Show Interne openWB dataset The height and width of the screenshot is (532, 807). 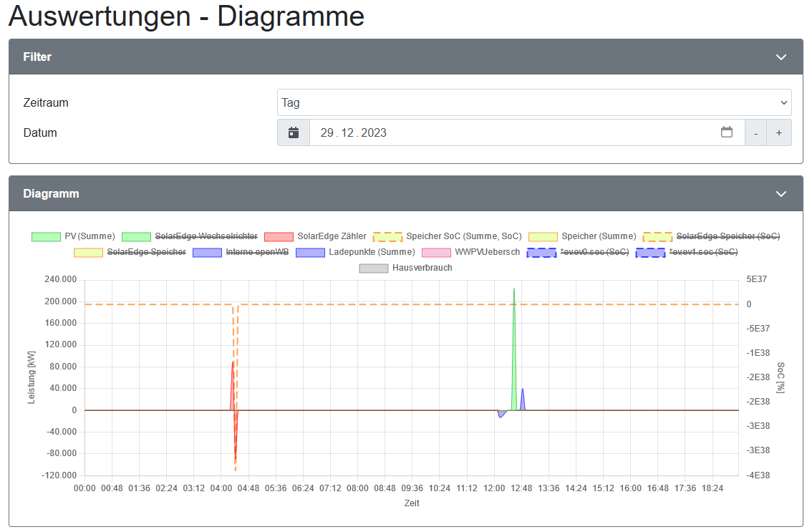[257, 252]
